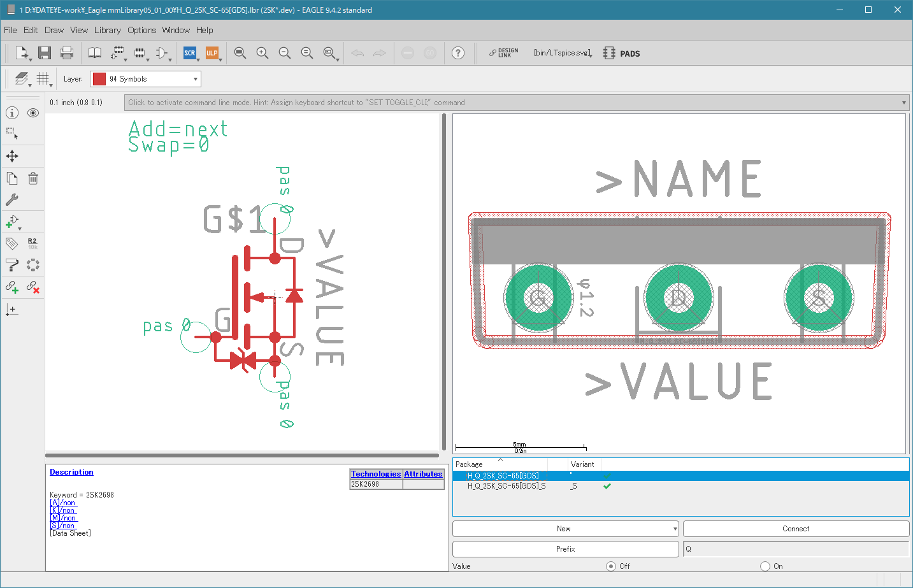Image resolution: width=913 pixels, height=588 pixels.
Task: Click the Info tool icon
Action: pyautogui.click(x=12, y=113)
